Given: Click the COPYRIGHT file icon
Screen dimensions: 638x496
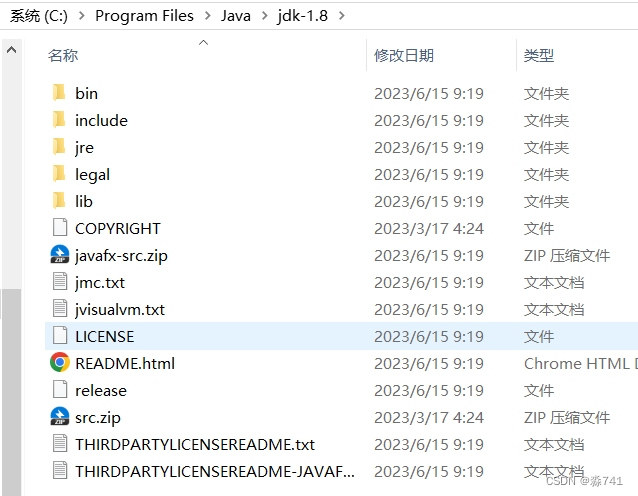Looking at the screenshot, I should coord(60,228).
